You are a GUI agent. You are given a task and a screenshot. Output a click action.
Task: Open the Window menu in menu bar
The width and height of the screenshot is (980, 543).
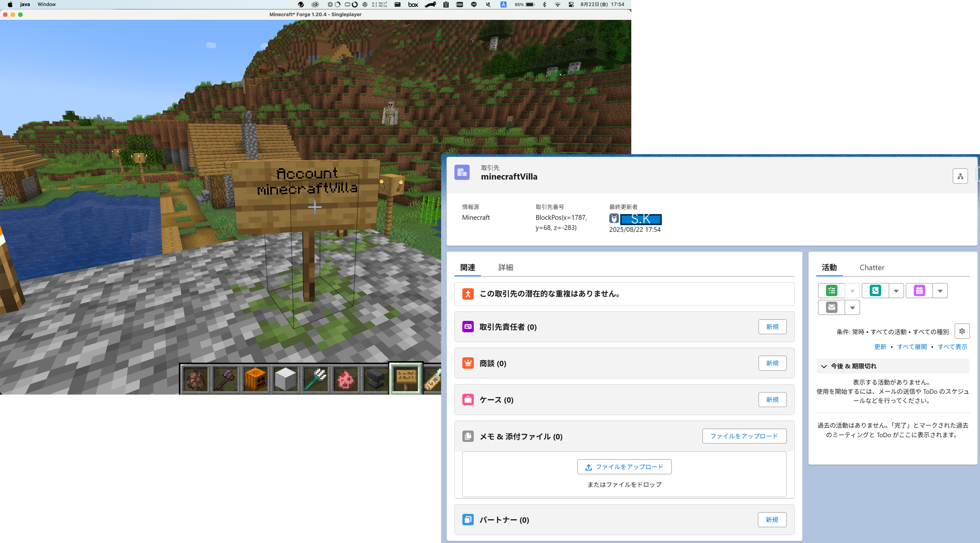[x=46, y=5]
